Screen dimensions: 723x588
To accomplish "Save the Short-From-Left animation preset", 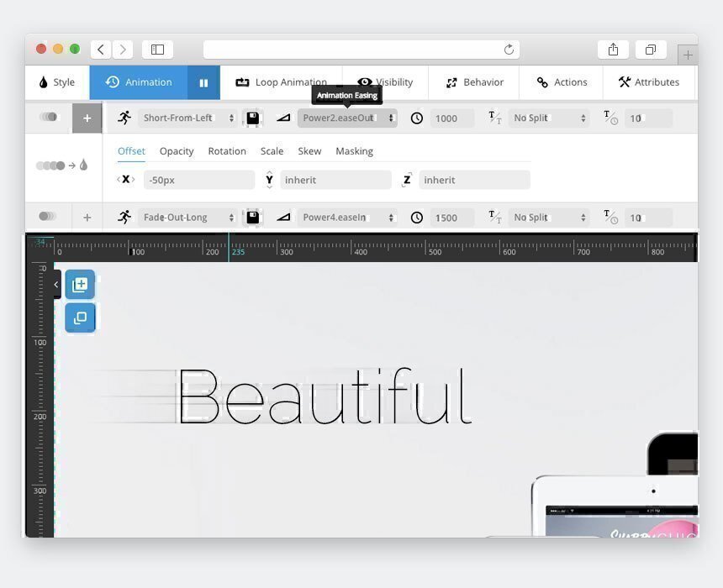I will pyautogui.click(x=252, y=118).
